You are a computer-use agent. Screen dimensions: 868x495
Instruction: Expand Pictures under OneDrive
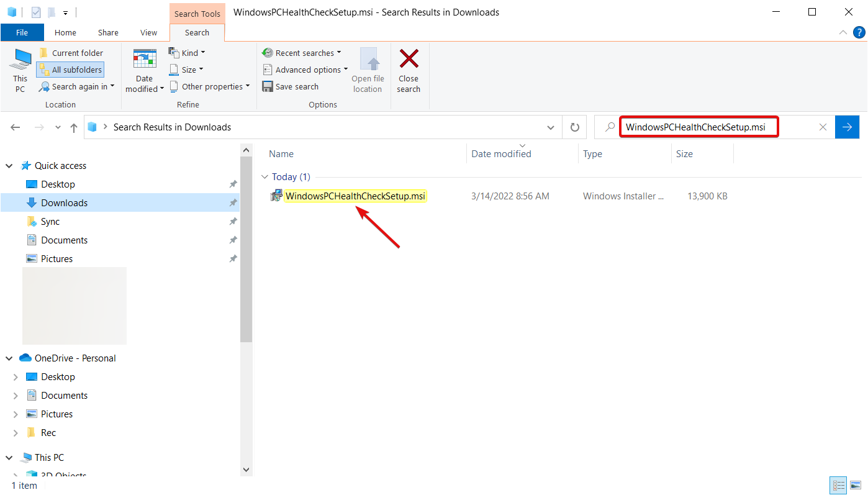(16, 414)
